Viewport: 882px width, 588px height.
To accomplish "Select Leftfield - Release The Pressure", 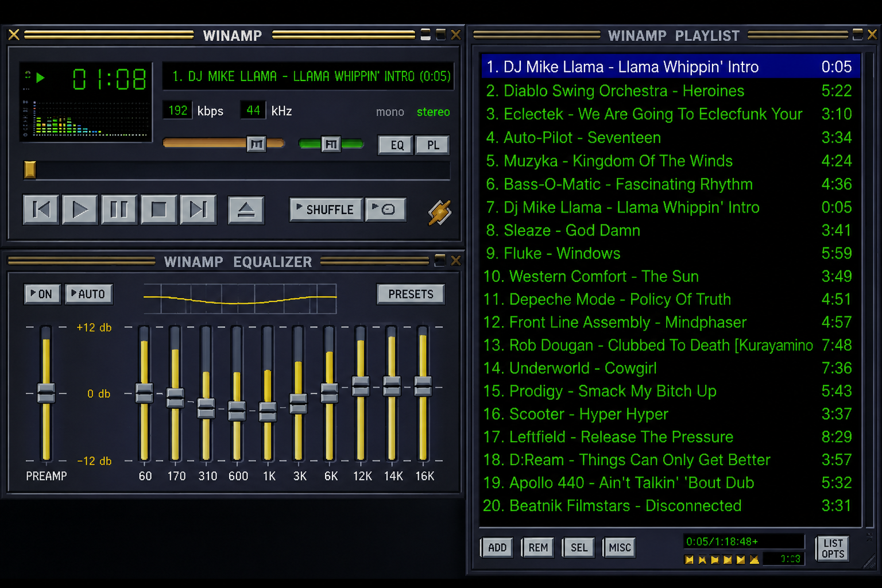I will pyautogui.click(x=670, y=437).
